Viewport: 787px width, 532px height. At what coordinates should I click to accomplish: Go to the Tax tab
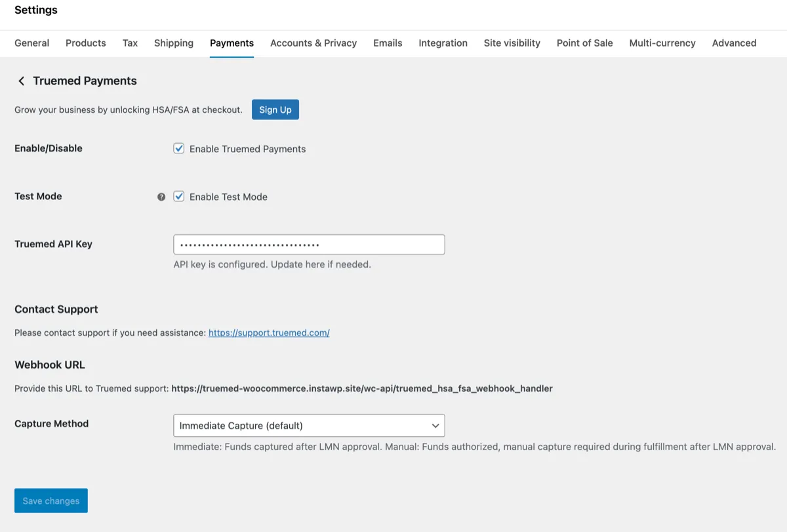130,43
